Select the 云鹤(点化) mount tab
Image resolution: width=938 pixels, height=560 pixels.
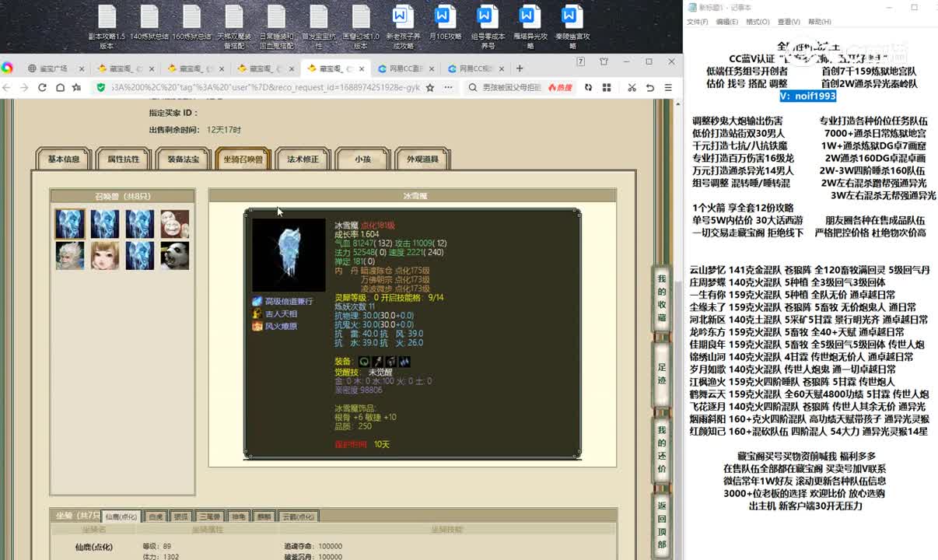299,516
